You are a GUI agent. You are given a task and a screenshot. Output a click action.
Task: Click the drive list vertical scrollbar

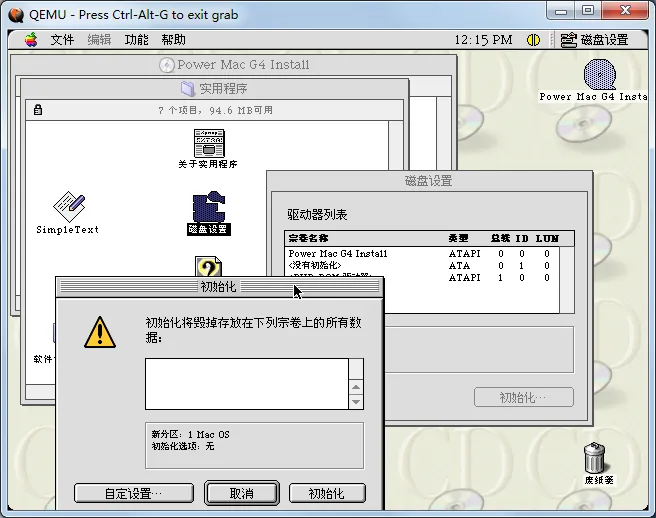tap(567, 280)
